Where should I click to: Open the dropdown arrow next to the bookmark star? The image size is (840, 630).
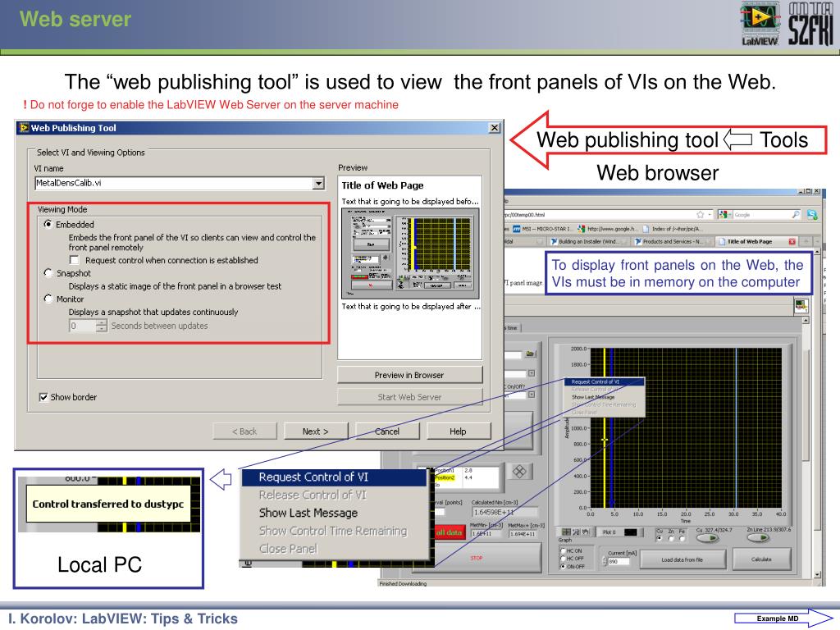[x=710, y=214]
